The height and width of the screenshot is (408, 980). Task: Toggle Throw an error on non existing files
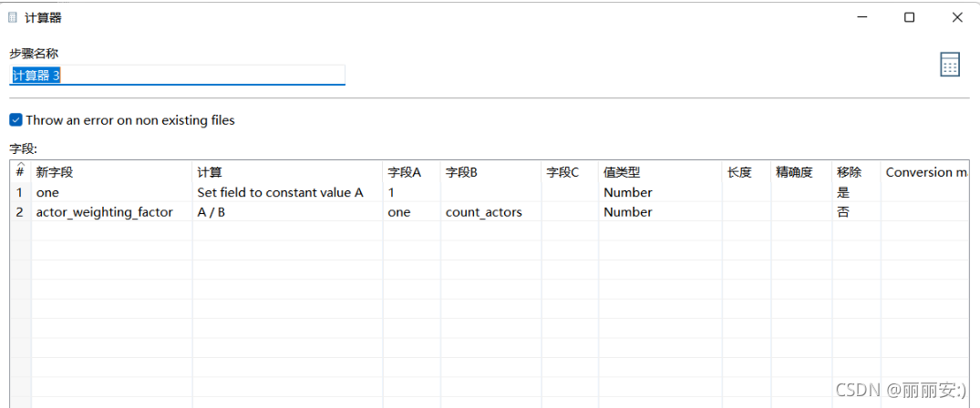point(16,119)
